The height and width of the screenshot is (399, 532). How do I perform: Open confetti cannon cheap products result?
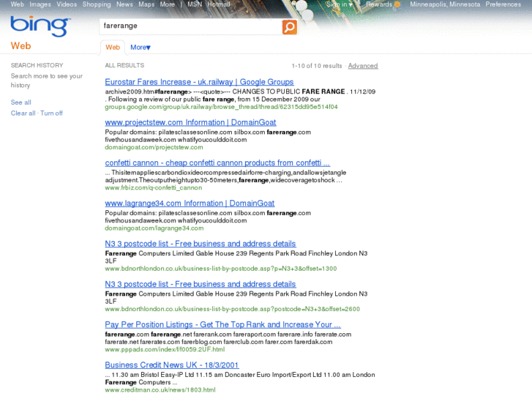click(x=217, y=163)
